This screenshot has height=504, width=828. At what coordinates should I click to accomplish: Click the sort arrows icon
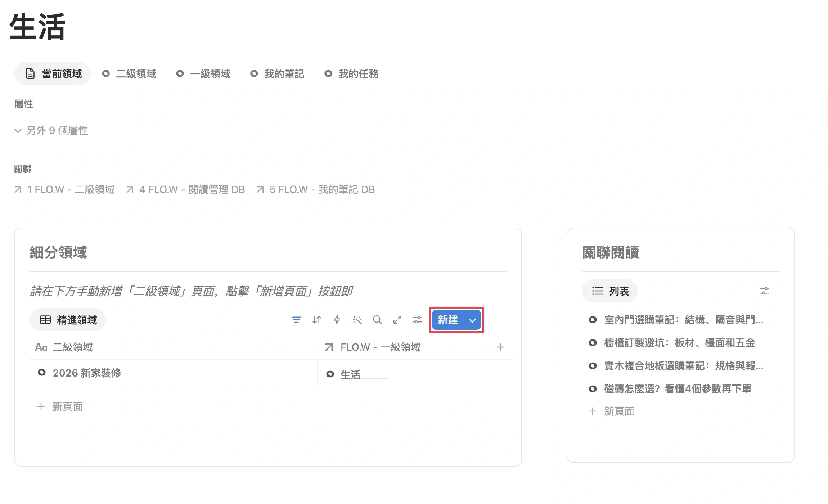pyautogui.click(x=317, y=320)
